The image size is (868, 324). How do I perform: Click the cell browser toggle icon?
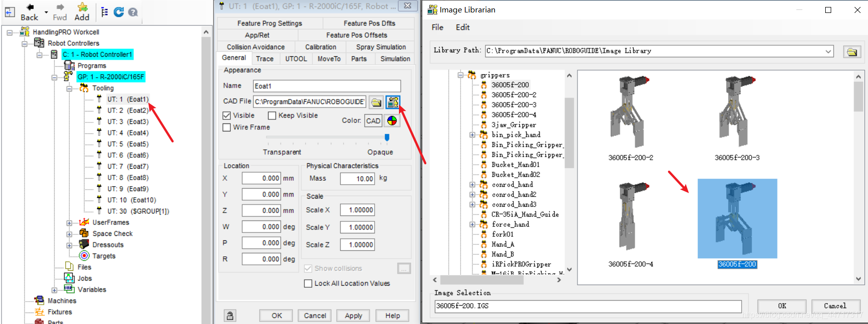(10, 12)
